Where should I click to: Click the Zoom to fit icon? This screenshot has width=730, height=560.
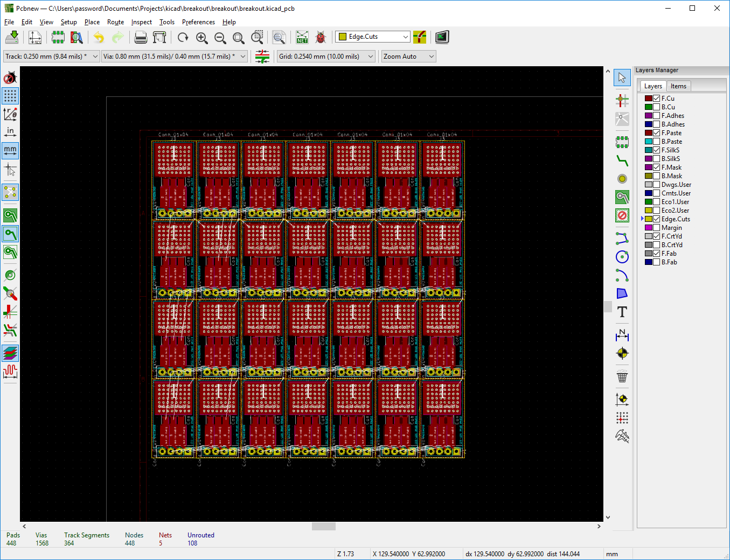(x=239, y=37)
